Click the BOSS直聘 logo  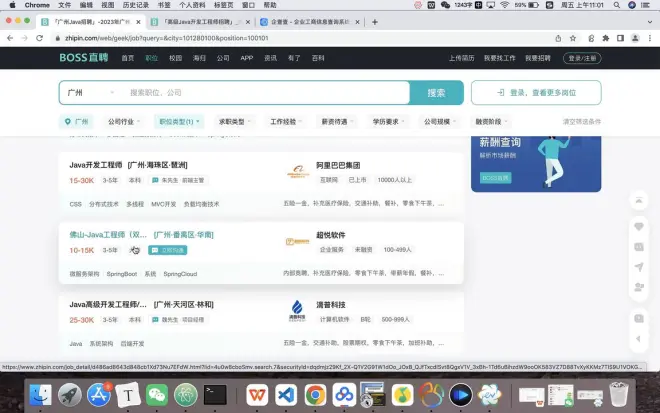click(83, 58)
